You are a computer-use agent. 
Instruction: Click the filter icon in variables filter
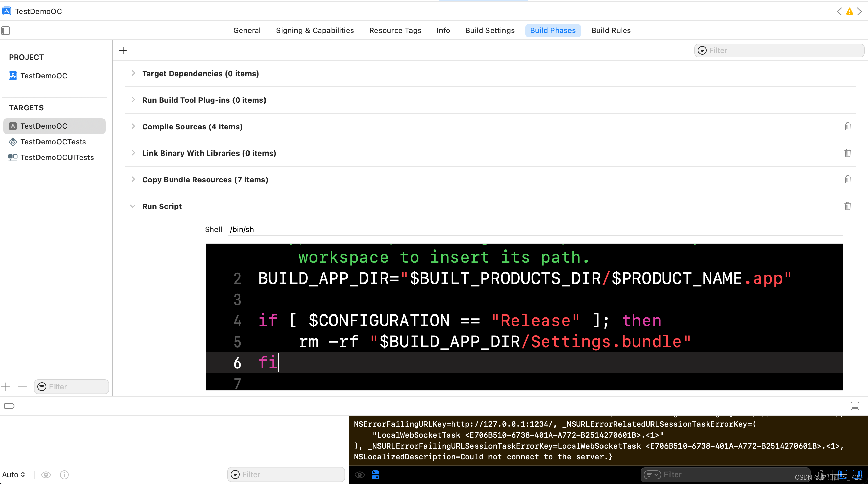[x=235, y=474]
